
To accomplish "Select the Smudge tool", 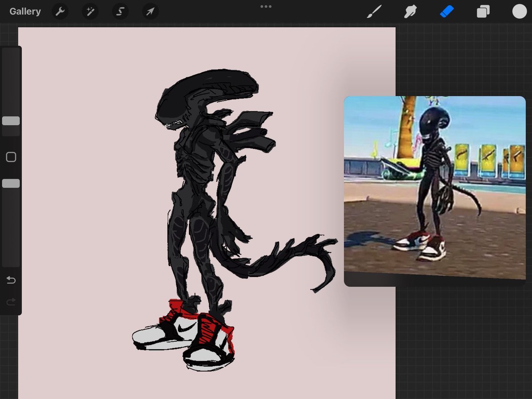I will click(x=411, y=12).
